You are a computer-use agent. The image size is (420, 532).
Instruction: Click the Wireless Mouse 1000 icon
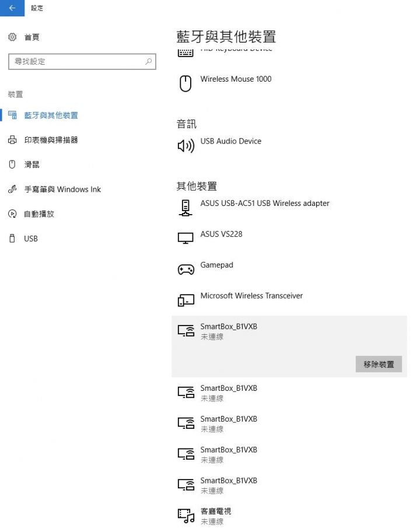(185, 83)
